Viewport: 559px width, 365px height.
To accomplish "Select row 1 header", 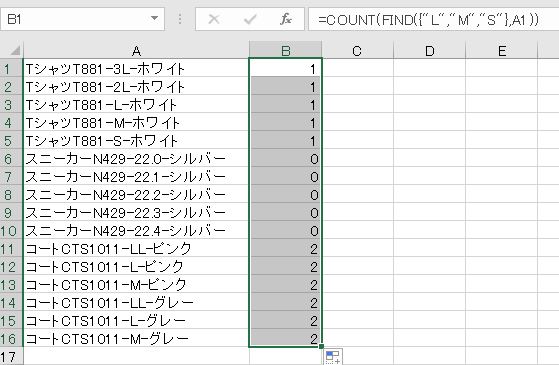I will pyautogui.click(x=11, y=68).
